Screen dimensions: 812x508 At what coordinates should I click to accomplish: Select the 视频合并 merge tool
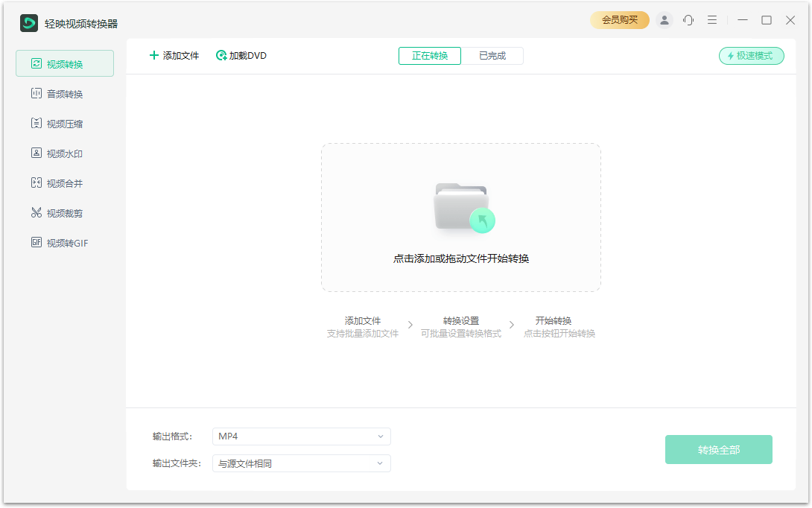[66, 182]
